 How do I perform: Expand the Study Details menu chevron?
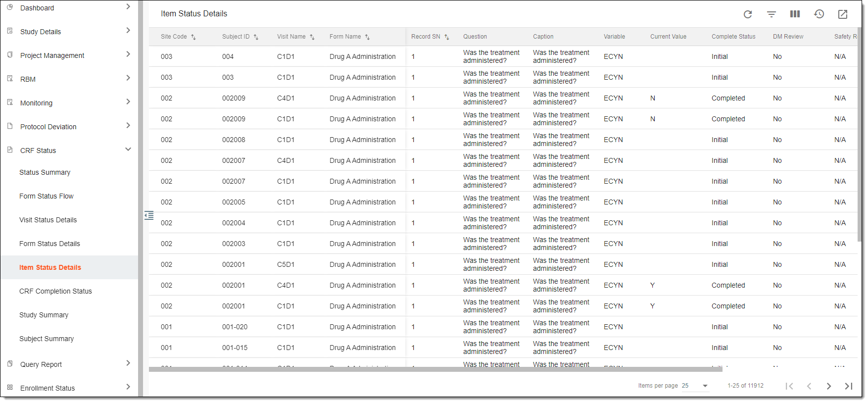click(x=128, y=30)
